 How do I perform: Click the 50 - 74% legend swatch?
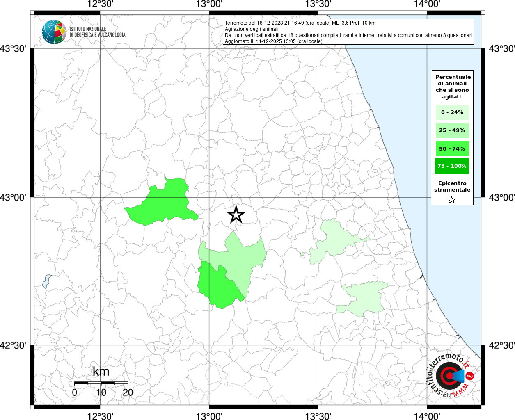(x=452, y=148)
